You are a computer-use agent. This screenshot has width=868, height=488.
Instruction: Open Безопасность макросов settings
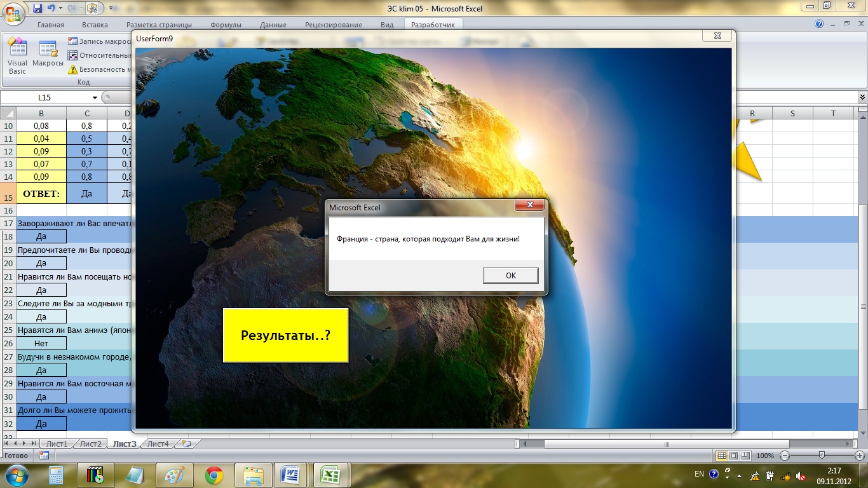pyautogui.click(x=100, y=69)
